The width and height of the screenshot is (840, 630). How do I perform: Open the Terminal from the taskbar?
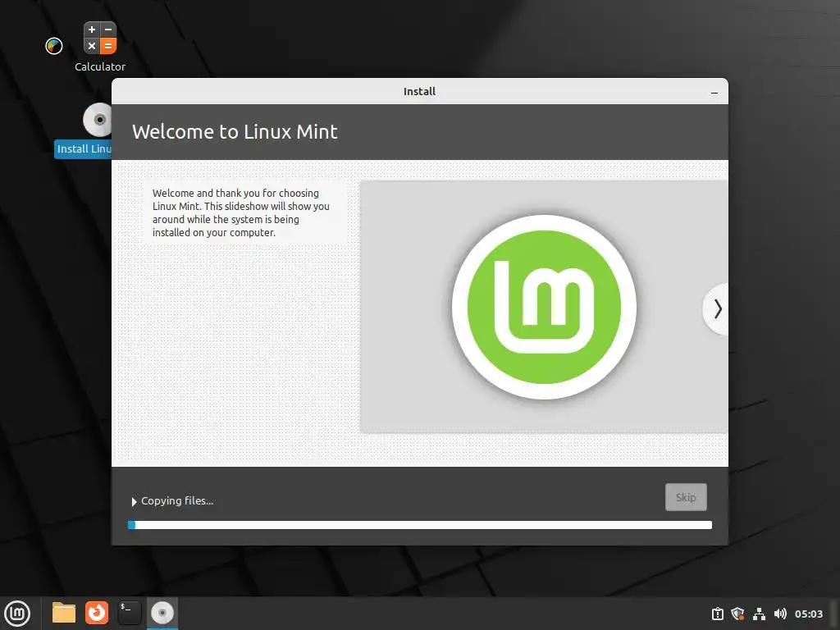click(x=129, y=613)
